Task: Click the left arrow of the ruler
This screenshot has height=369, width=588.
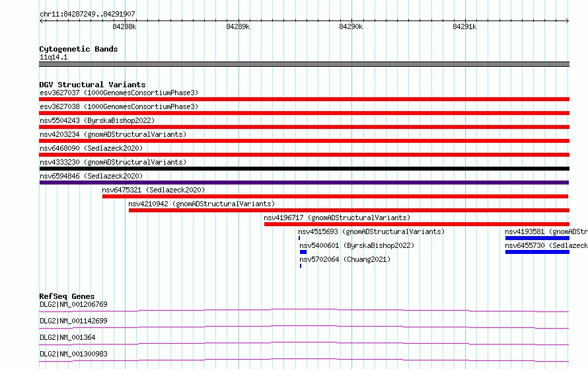Action: [41, 20]
